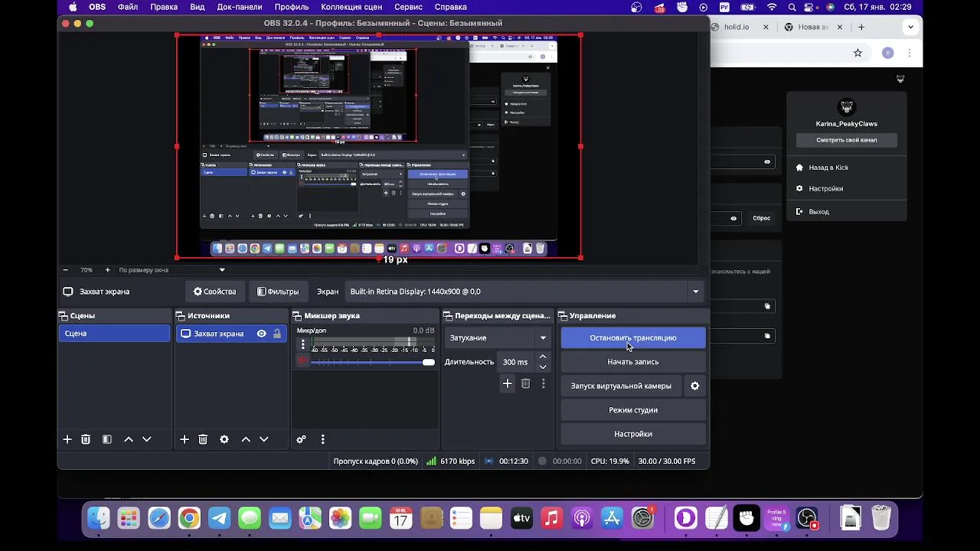
Task: Toggle visibility eye of Захват экрана source
Action: (x=262, y=334)
